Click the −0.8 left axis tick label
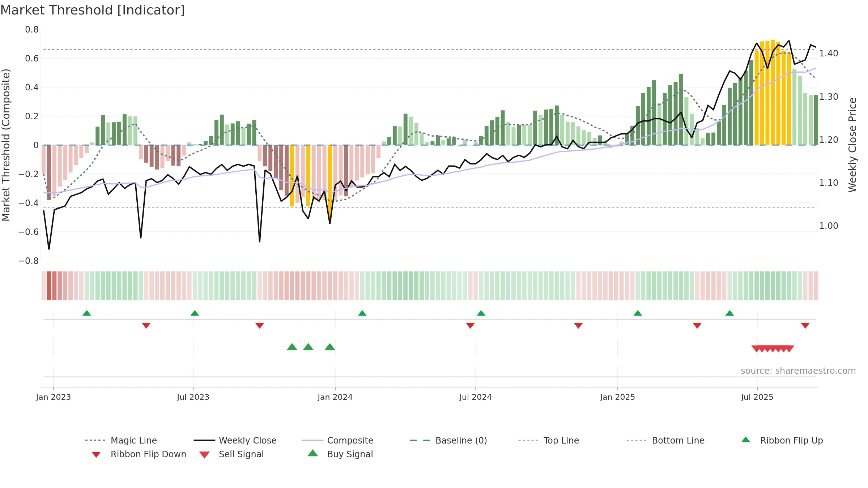 29,261
